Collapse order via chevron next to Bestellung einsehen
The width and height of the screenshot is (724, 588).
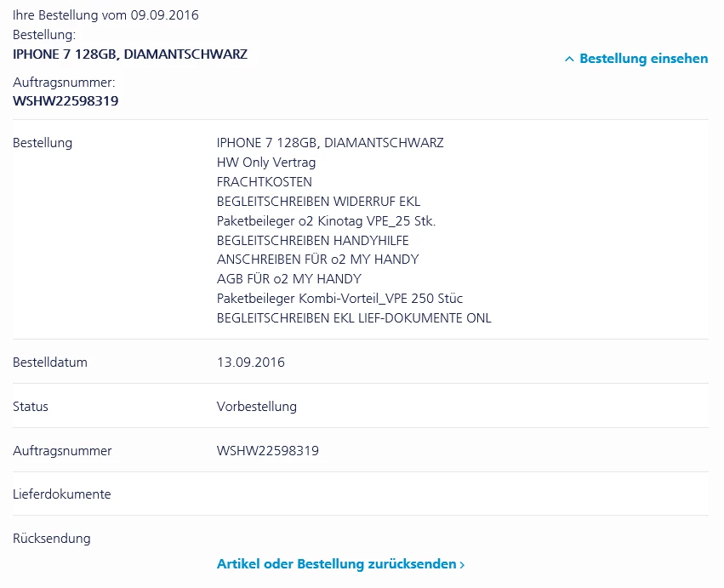click(569, 60)
